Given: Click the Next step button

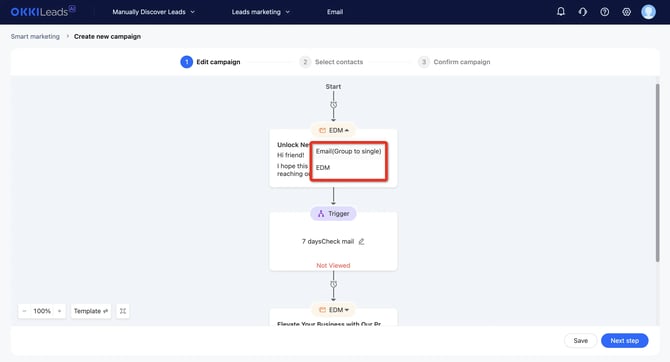Looking at the screenshot, I should click(624, 341).
